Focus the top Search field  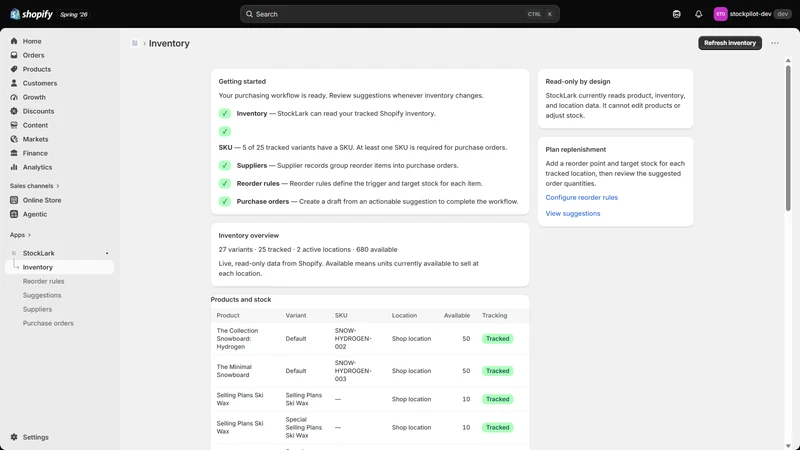click(399, 14)
